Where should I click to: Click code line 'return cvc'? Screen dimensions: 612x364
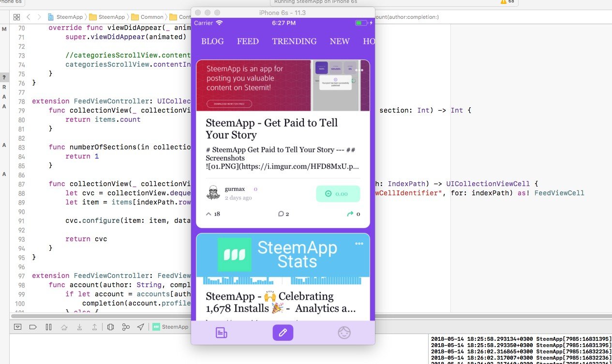pyautogui.click(x=86, y=239)
